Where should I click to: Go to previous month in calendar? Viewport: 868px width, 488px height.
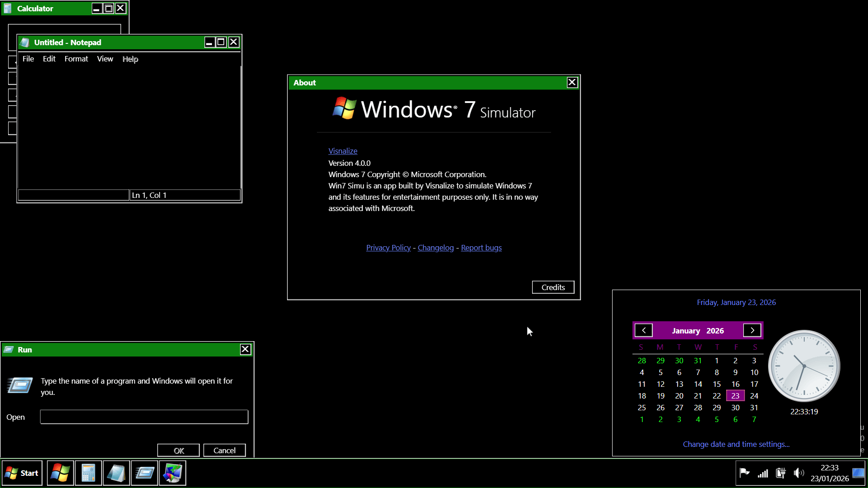click(644, 330)
